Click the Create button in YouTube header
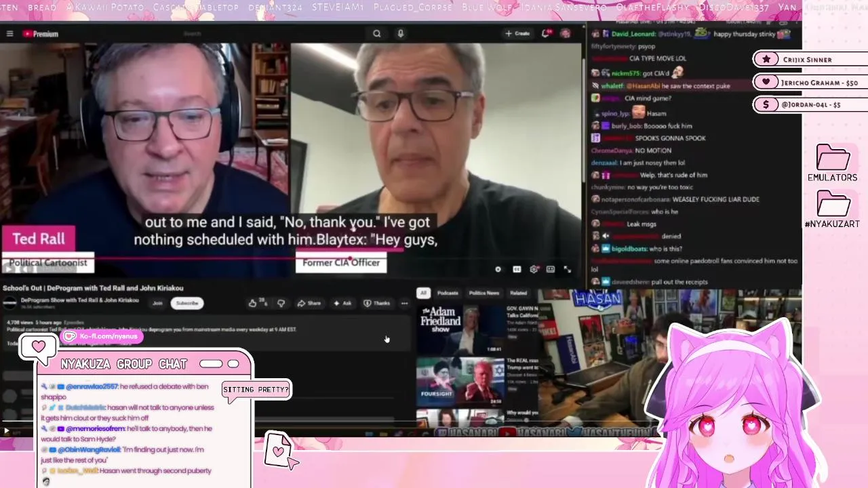The image size is (868, 488). [517, 33]
